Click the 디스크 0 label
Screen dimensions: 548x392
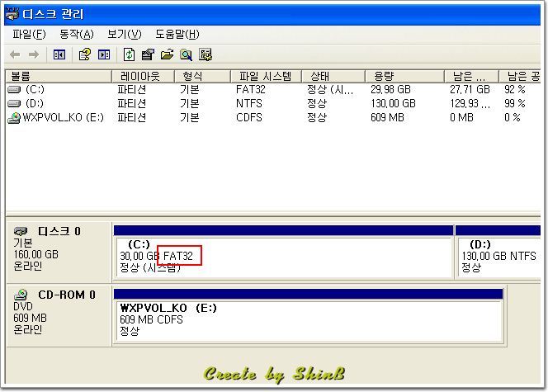(x=59, y=231)
